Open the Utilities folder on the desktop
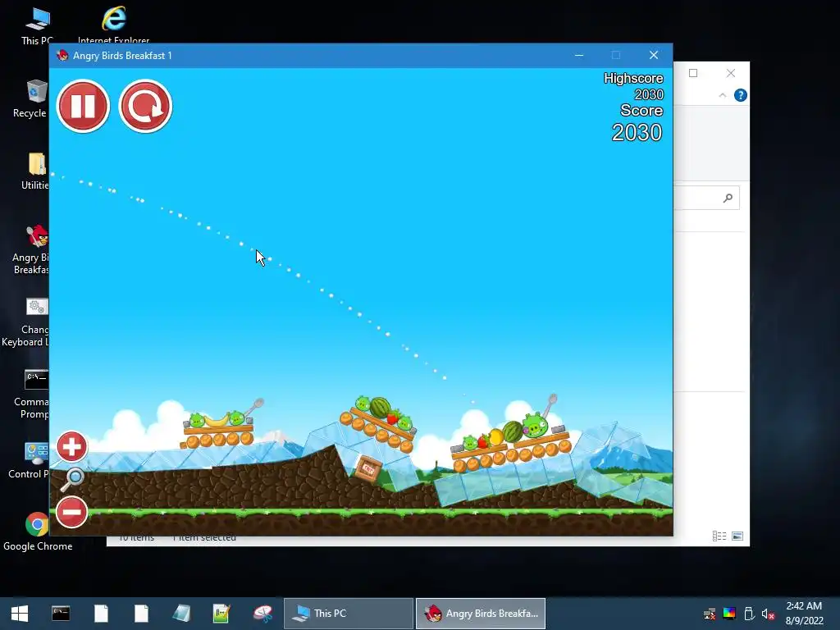This screenshot has height=630, width=840. click(35, 171)
